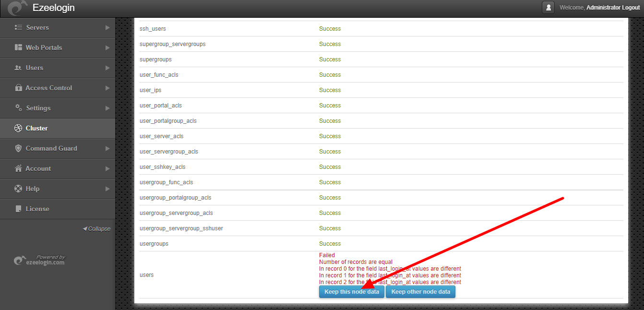Open the Users menu

point(58,68)
